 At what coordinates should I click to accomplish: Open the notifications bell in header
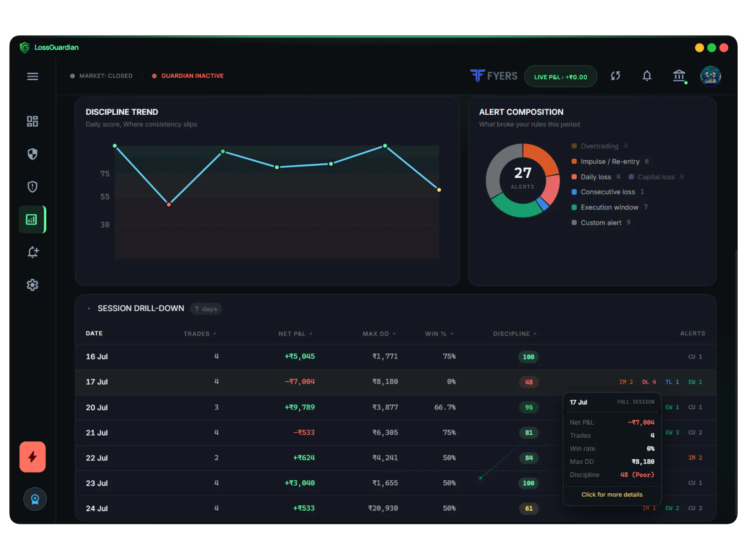647,76
